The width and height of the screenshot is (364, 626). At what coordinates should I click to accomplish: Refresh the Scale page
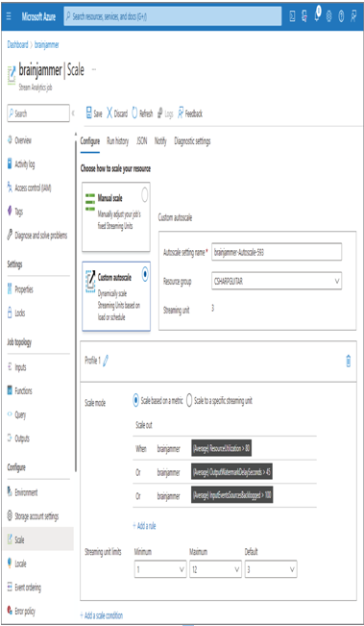click(x=142, y=113)
